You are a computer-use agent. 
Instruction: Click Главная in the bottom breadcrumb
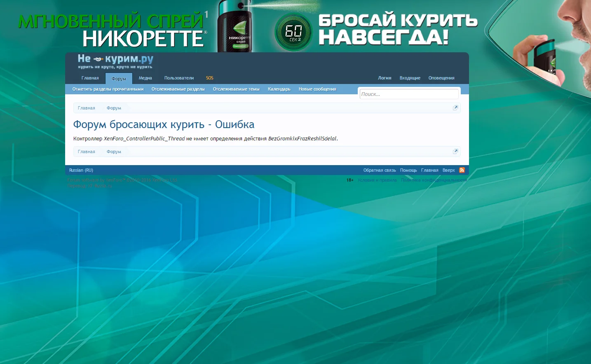(x=87, y=152)
